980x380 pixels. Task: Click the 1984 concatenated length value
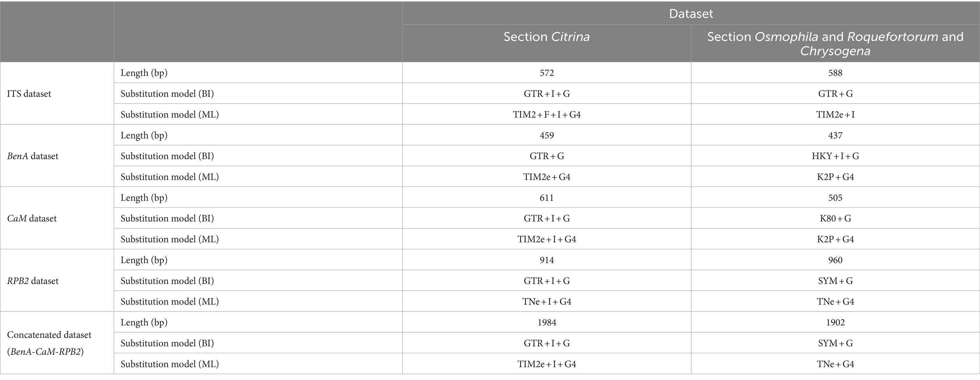(x=547, y=322)
